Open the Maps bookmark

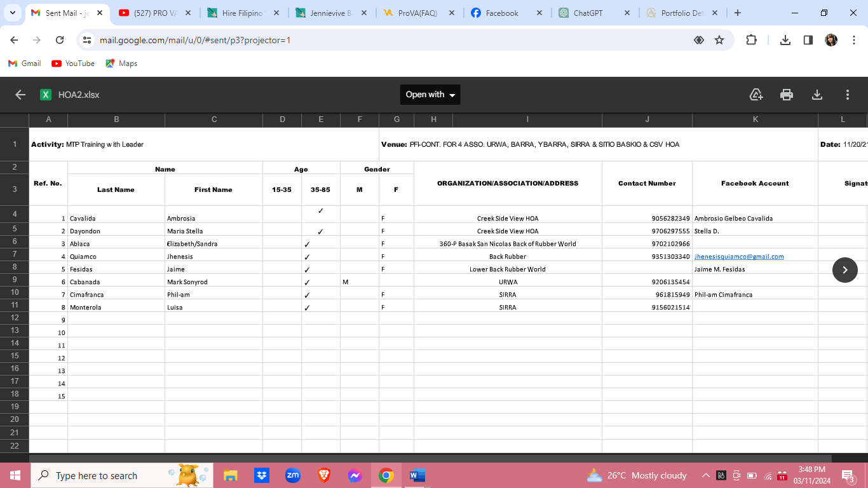tap(121, 64)
